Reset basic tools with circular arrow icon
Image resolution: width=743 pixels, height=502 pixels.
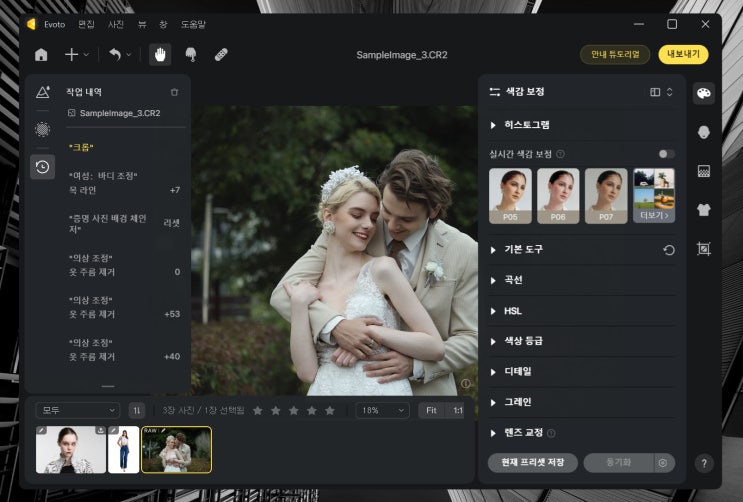tap(669, 250)
